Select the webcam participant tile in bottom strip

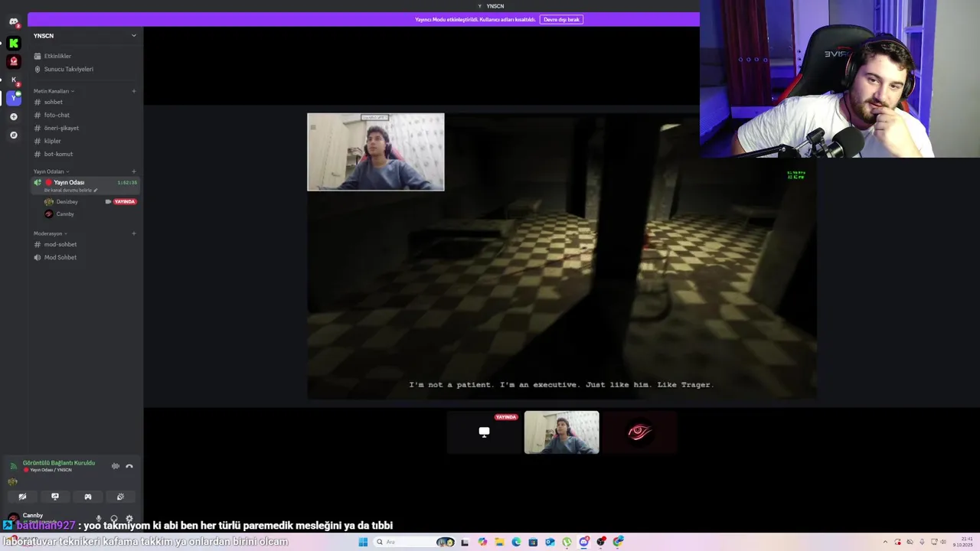click(562, 432)
